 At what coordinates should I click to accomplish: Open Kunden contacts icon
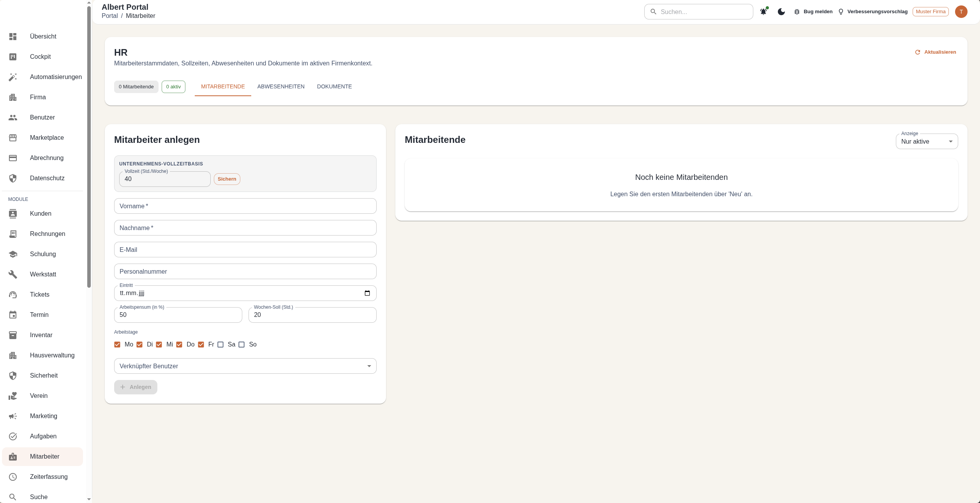coord(13,214)
